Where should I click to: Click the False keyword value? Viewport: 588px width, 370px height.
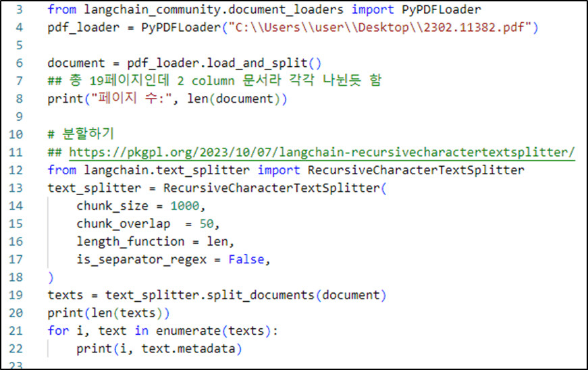point(246,259)
